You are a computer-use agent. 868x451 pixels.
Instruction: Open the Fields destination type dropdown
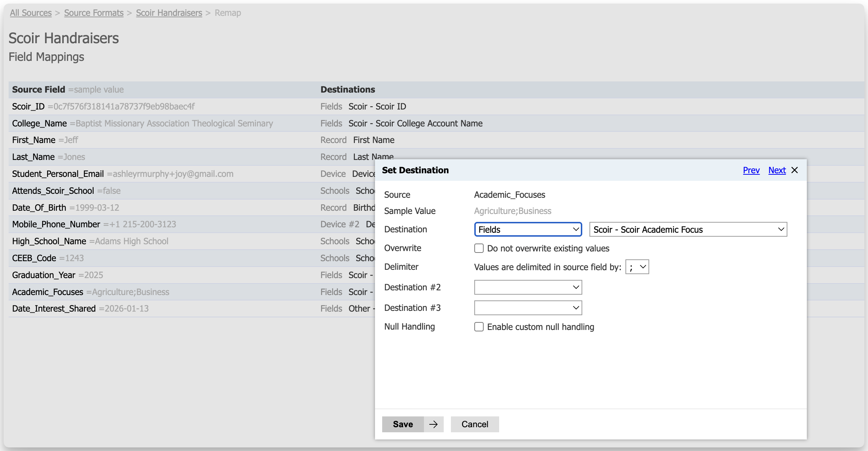[x=528, y=229]
